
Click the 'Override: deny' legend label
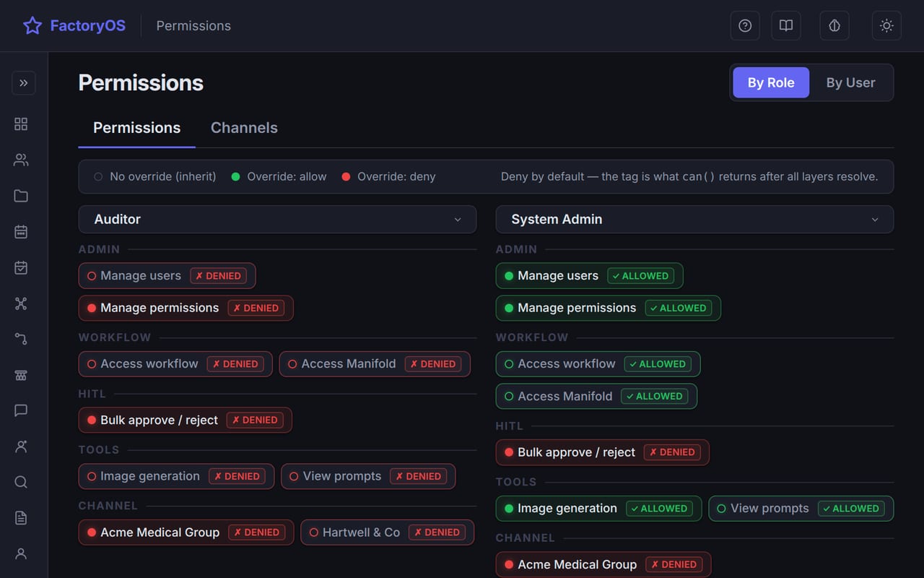click(x=396, y=177)
